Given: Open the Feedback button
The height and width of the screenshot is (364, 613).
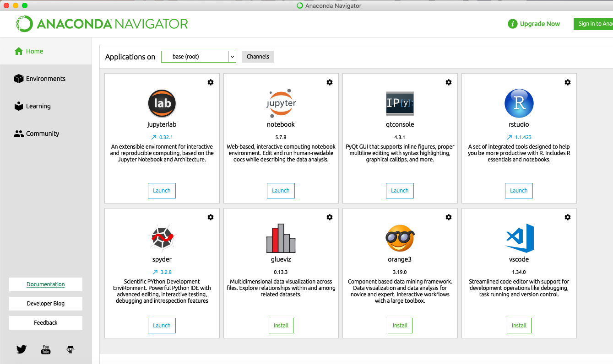Looking at the screenshot, I should (x=46, y=323).
